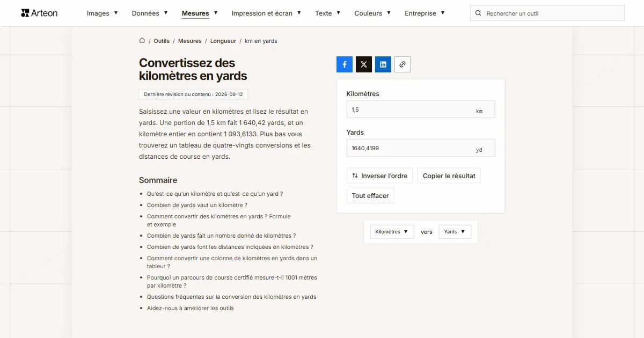Open the Mesures breadcrumb link
Image resolution: width=644 pixels, height=338 pixels.
tap(190, 41)
